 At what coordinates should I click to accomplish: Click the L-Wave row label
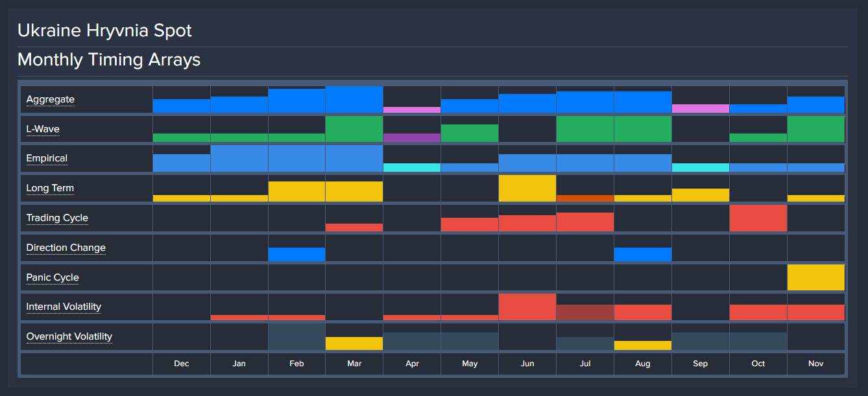[x=43, y=129]
